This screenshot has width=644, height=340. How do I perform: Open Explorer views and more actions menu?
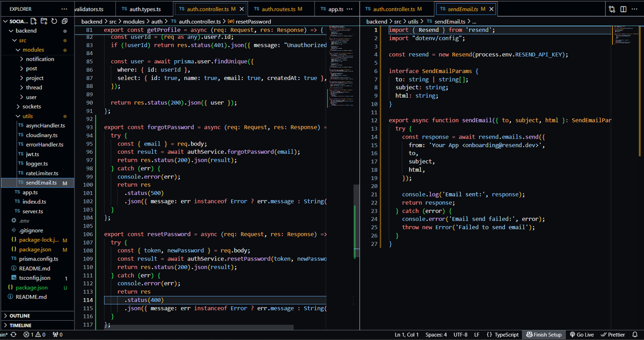point(64,9)
